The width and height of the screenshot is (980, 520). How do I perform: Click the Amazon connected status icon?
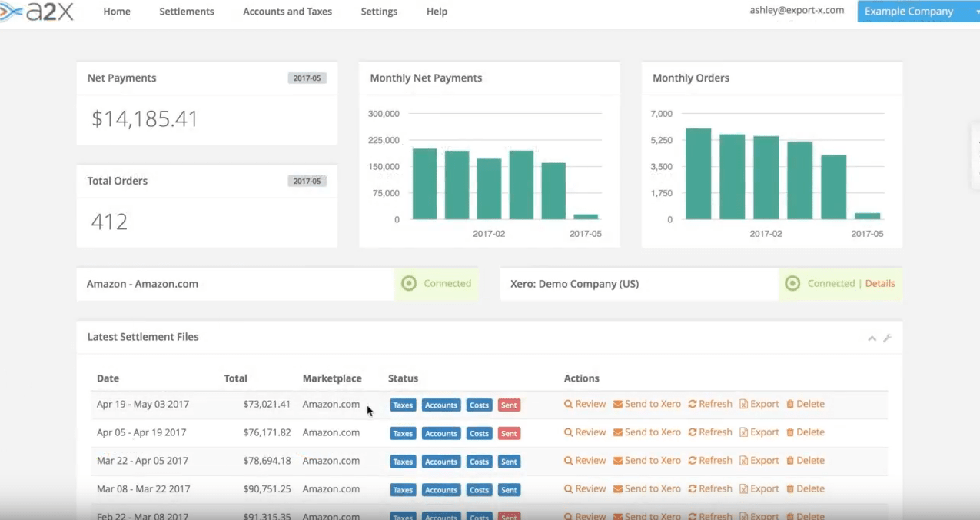coord(410,284)
